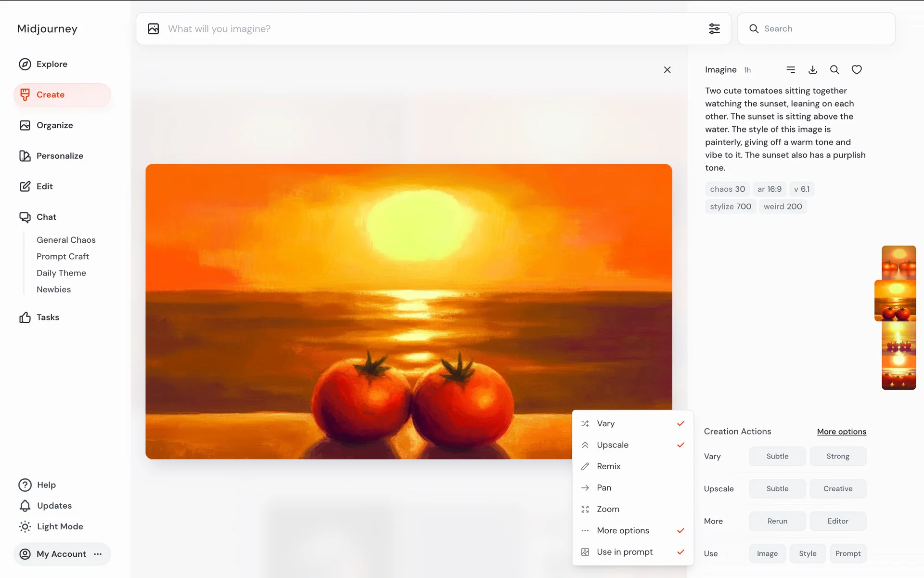
Task: Open the prompt settings sliders icon
Action: pos(714,29)
